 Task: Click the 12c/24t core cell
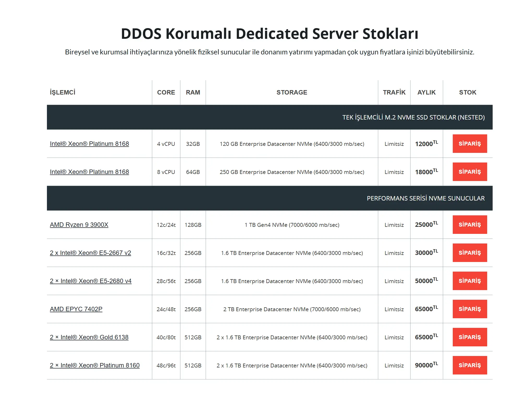[166, 225]
